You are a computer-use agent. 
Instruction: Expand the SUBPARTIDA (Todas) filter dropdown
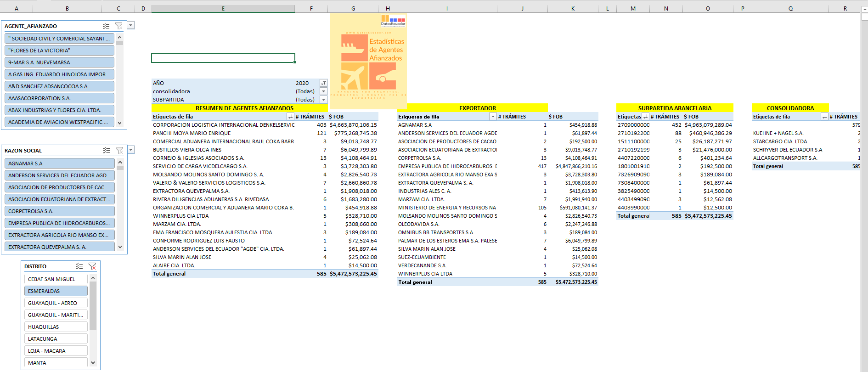tap(323, 100)
